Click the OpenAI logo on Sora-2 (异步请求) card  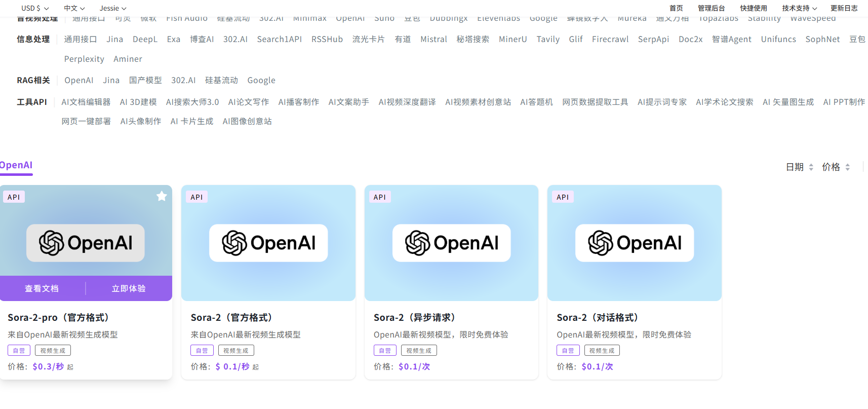coord(451,243)
